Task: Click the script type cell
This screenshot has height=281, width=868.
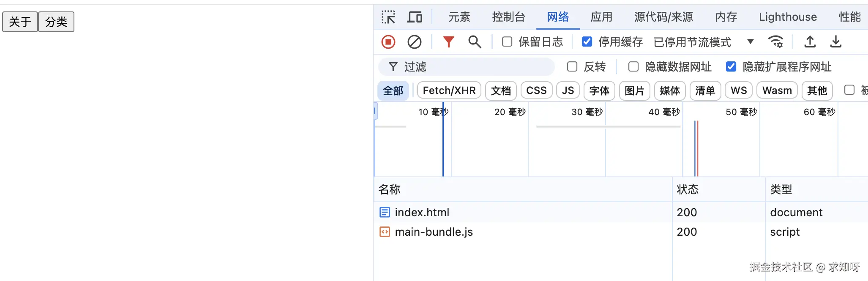Action: 785,232
